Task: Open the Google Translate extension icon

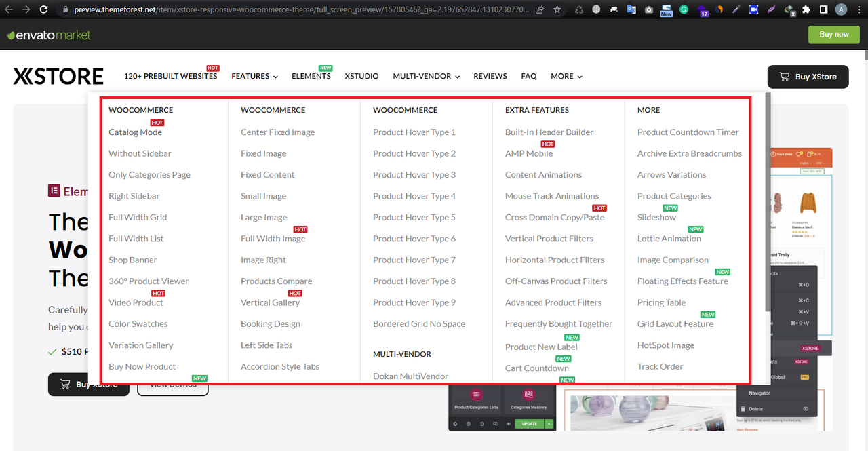Action: (631, 10)
